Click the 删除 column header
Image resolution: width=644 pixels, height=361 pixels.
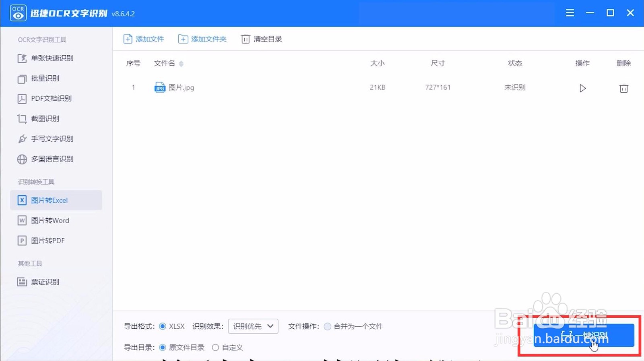point(623,63)
